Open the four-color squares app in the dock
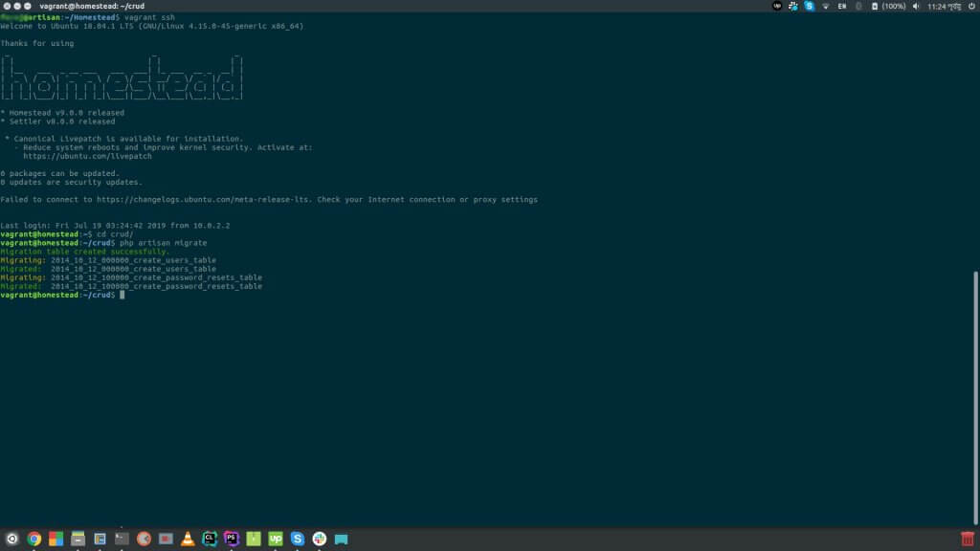 point(56,539)
